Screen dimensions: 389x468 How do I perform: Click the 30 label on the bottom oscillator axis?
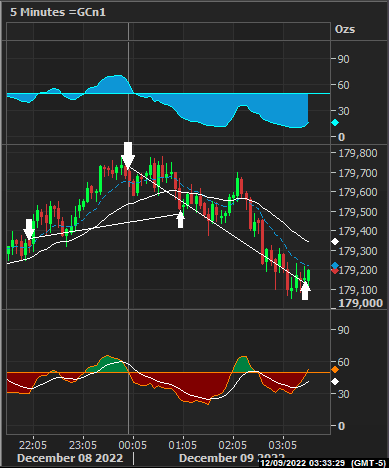click(x=343, y=394)
